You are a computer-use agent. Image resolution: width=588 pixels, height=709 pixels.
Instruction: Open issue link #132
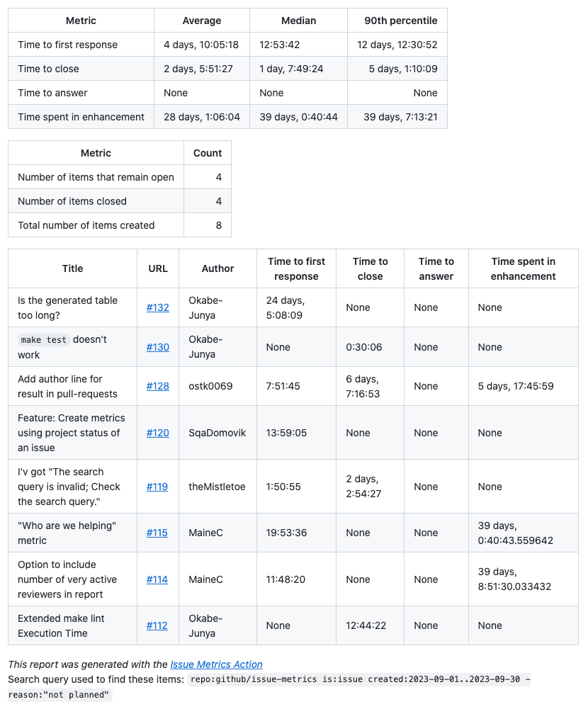coord(157,307)
